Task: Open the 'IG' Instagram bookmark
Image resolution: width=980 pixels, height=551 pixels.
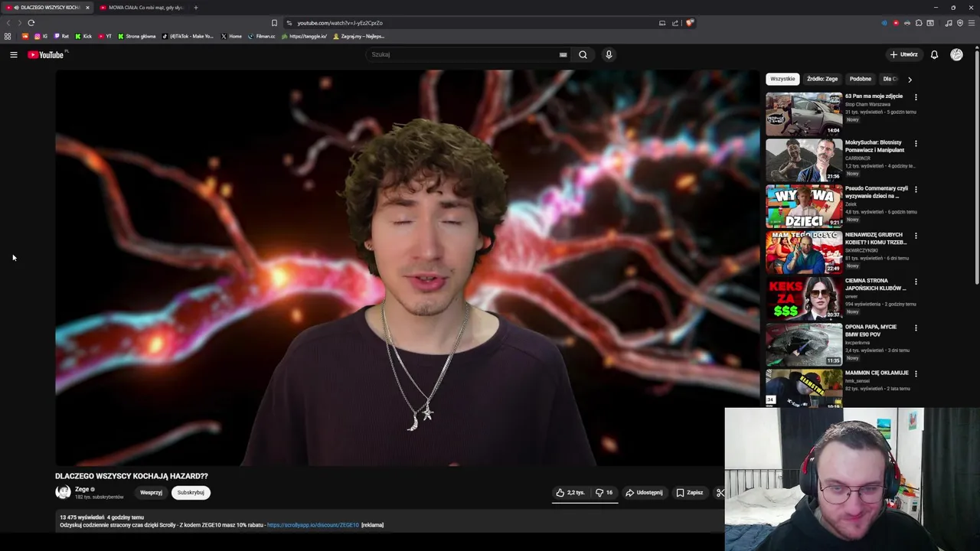Action: click(x=41, y=36)
